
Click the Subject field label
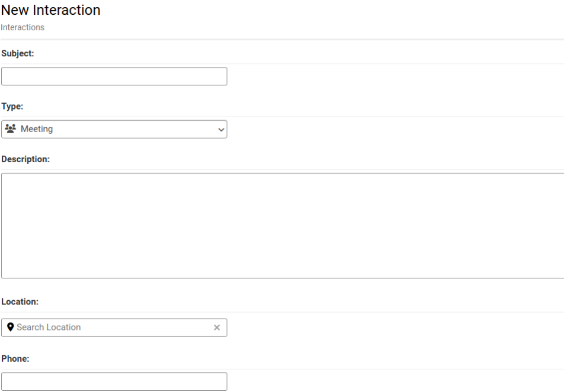click(x=18, y=53)
